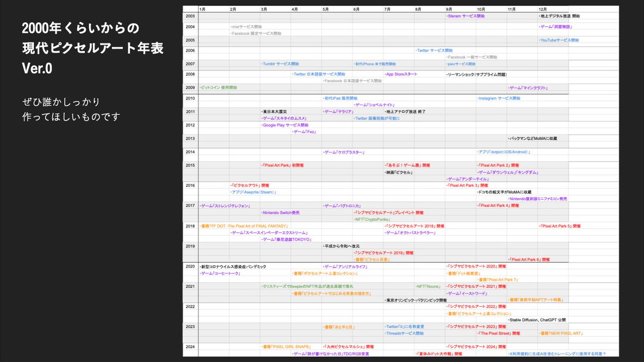Click the 'YouTubeサービス開始' cell
The image size is (644, 362).
pos(559,40)
